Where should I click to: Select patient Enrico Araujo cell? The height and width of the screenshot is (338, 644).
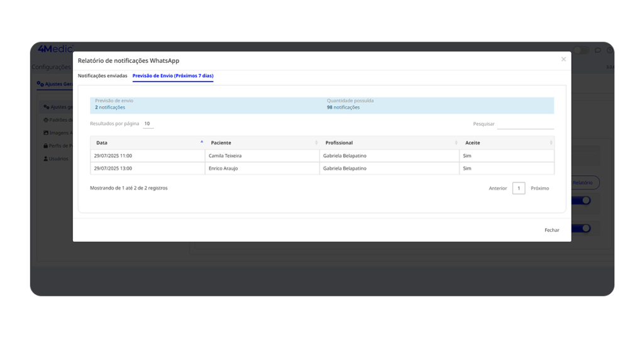(262, 168)
